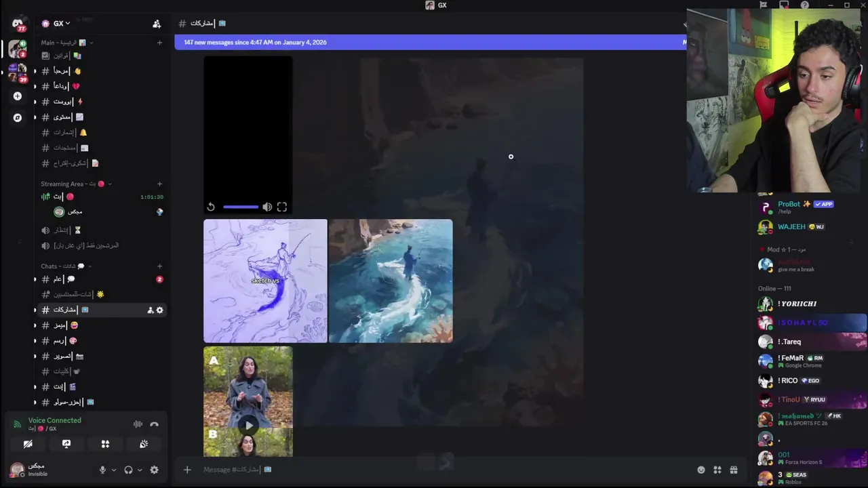Open the رسم channel with palette emoji
The width and height of the screenshot is (868, 488).
coord(102,341)
